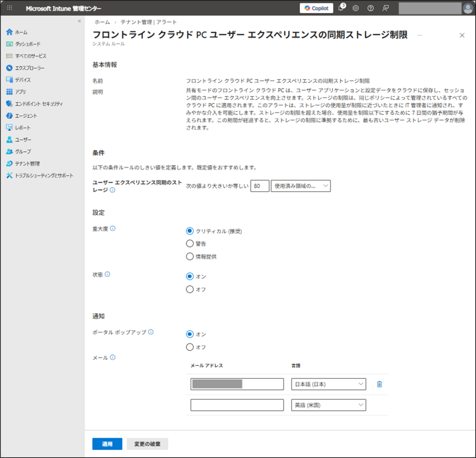Screen dimensions: 476x458
Task: Click the first email address field
Action: (x=237, y=384)
